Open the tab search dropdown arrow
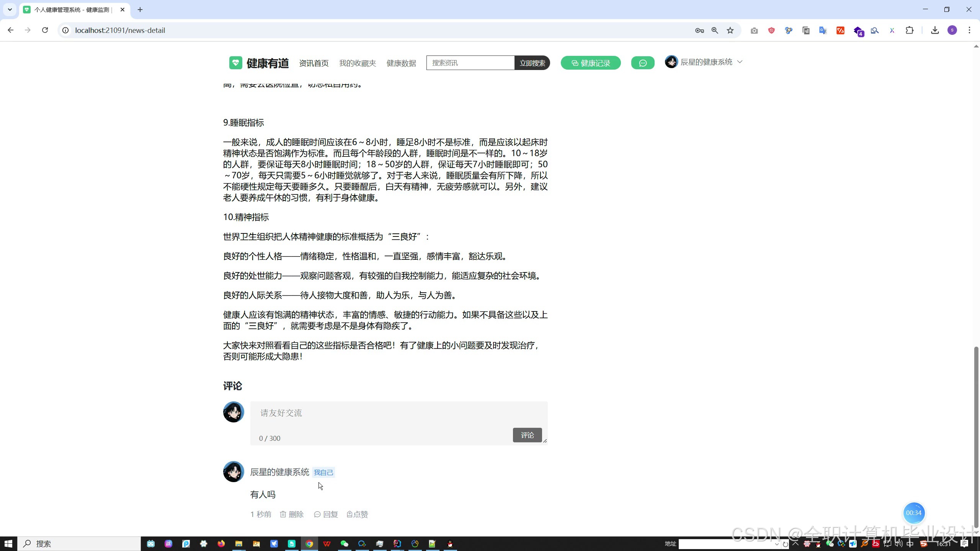Image resolution: width=980 pixels, height=551 pixels. [x=10, y=10]
